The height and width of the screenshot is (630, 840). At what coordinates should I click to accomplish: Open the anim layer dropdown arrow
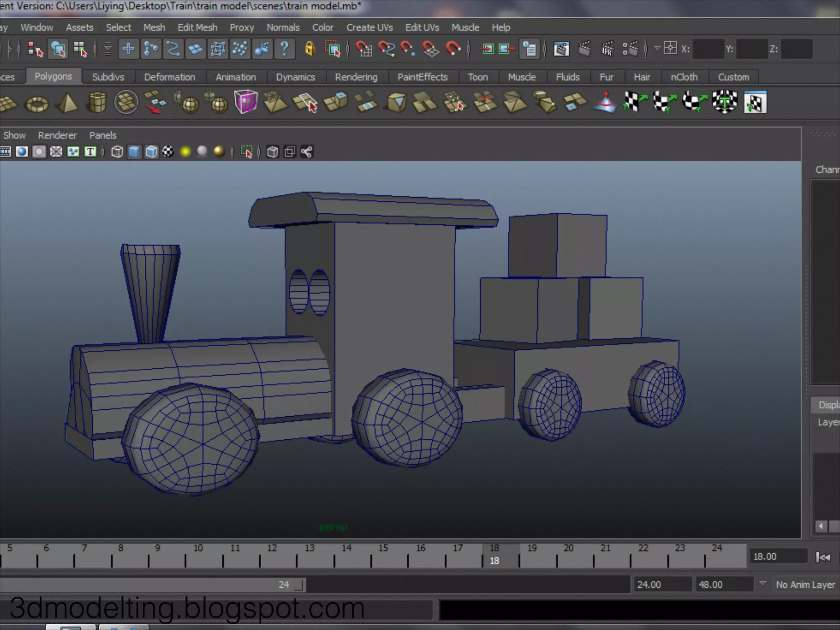pyautogui.click(x=762, y=583)
